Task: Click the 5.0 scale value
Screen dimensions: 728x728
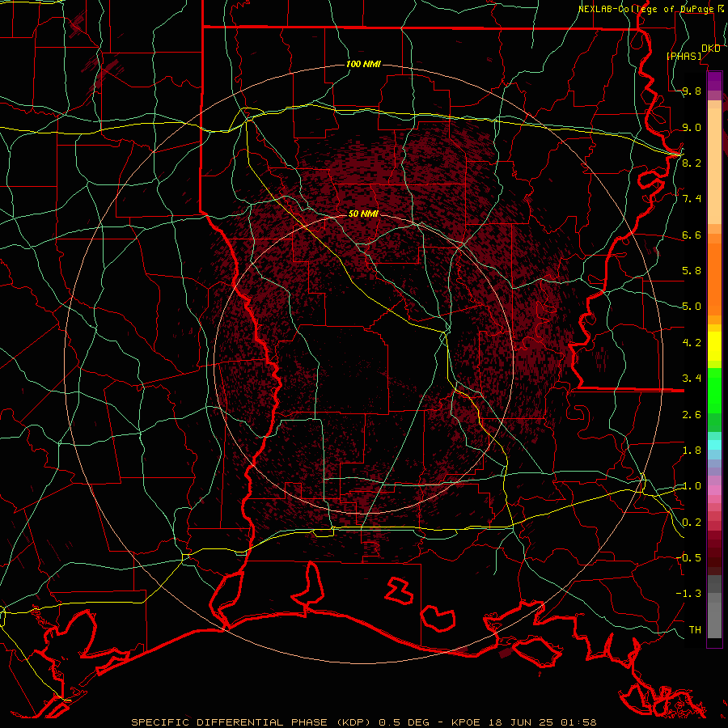Action: 692,307
